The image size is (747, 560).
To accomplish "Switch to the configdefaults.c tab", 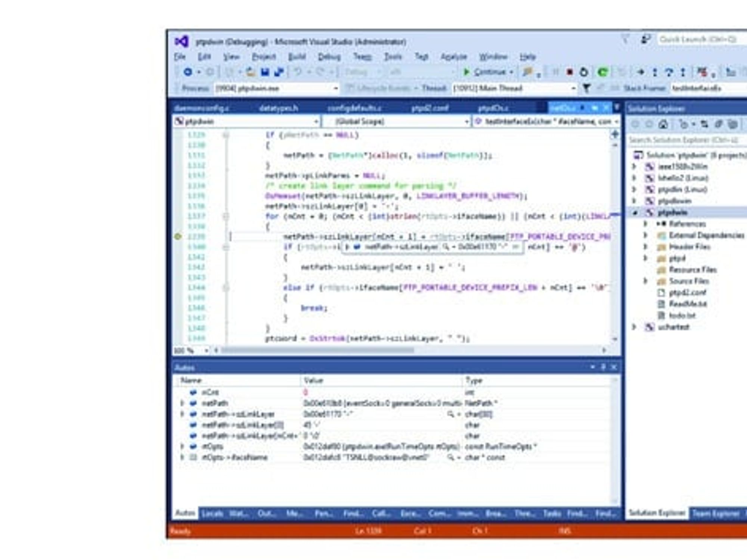I will tap(354, 108).
